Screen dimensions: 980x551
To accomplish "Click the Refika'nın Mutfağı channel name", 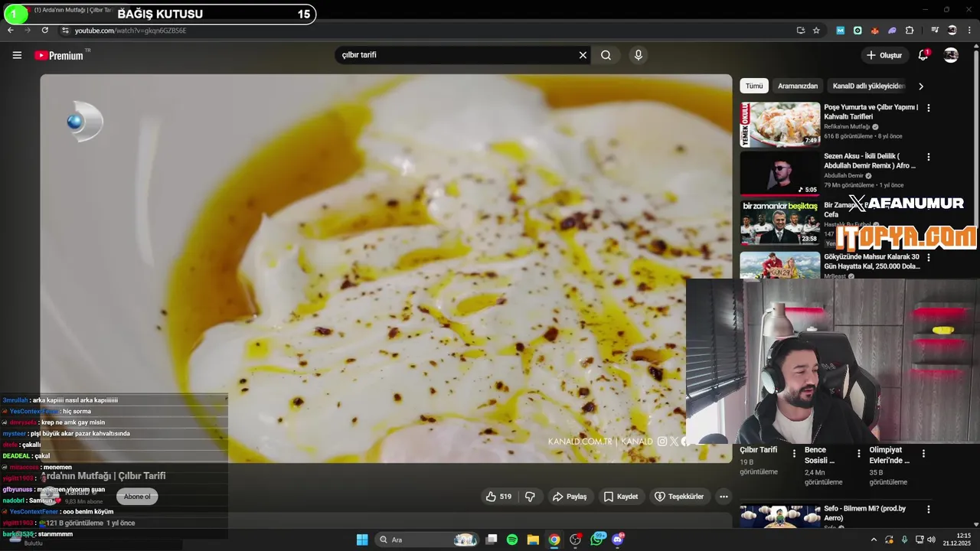I will pyautogui.click(x=847, y=127).
